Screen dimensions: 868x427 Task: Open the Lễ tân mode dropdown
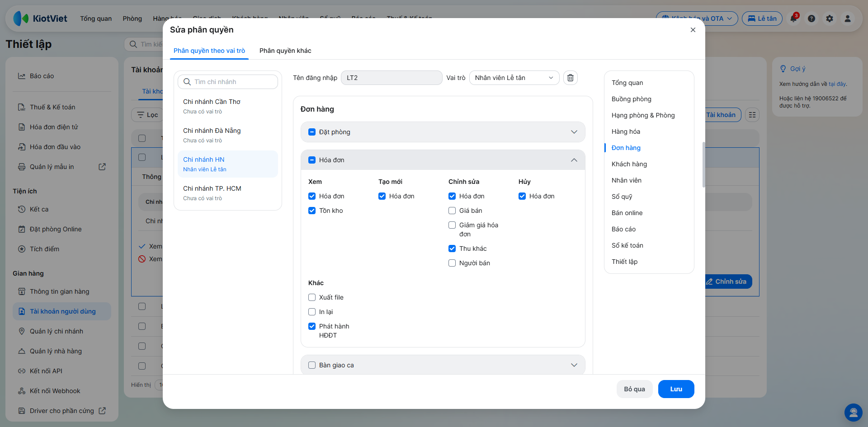[x=762, y=19]
